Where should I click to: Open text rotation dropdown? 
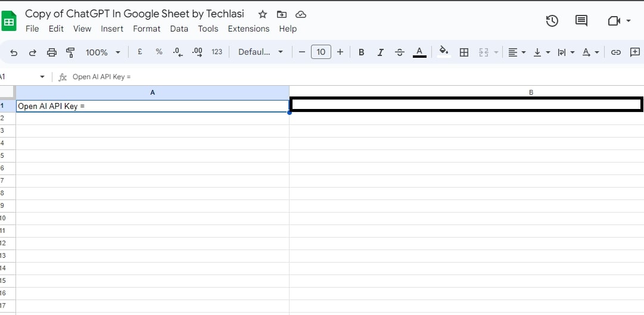[590, 52]
